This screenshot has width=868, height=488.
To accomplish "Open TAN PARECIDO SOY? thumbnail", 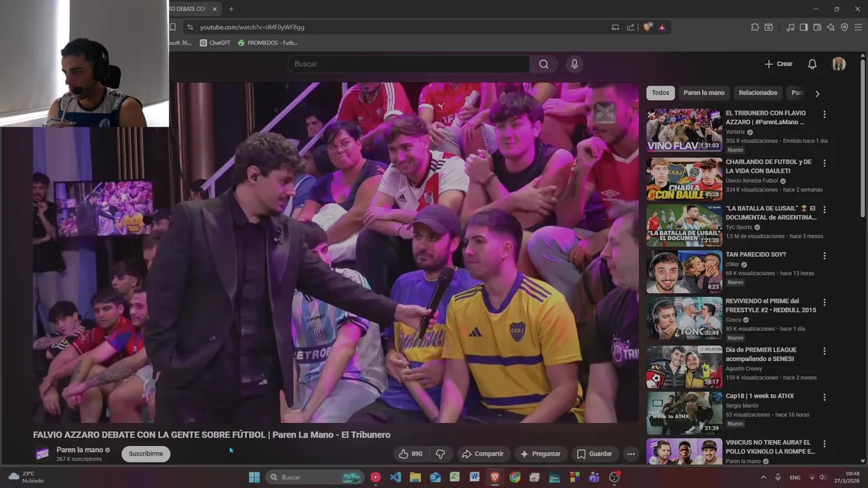I will 684,271.
